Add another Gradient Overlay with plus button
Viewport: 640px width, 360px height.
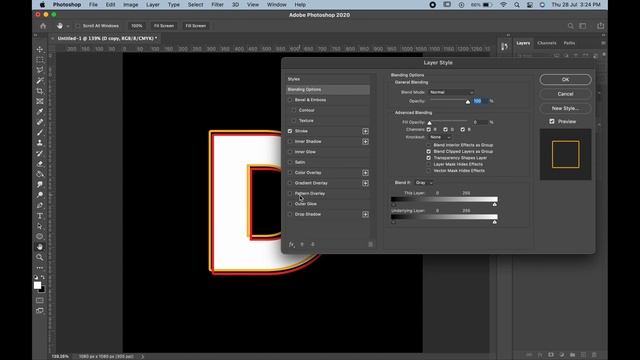(x=365, y=183)
